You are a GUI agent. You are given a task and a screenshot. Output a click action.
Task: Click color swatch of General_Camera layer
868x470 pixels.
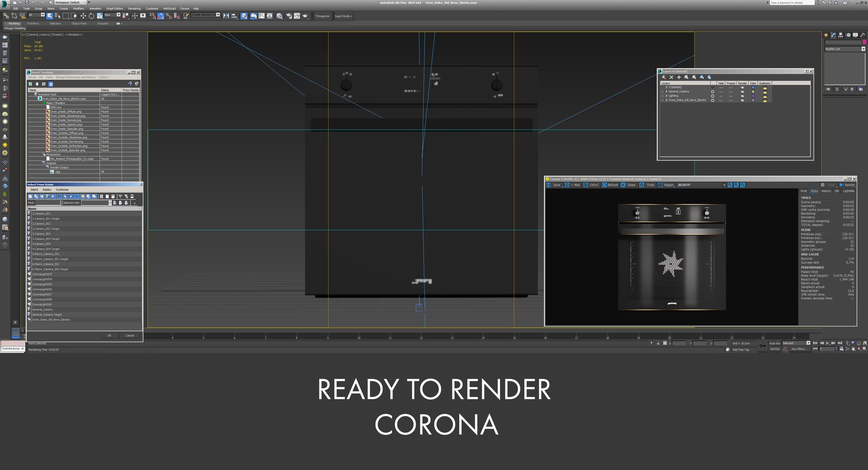point(753,92)
